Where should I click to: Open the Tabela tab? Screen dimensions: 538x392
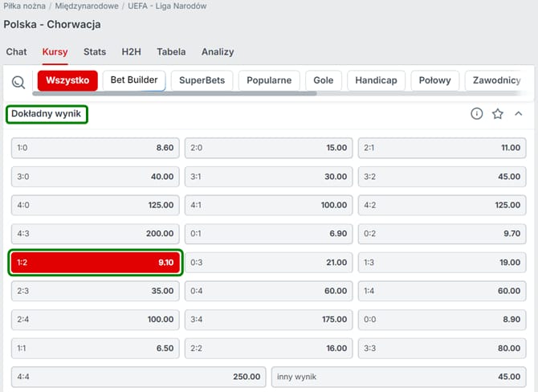click(x=171, y=51)
